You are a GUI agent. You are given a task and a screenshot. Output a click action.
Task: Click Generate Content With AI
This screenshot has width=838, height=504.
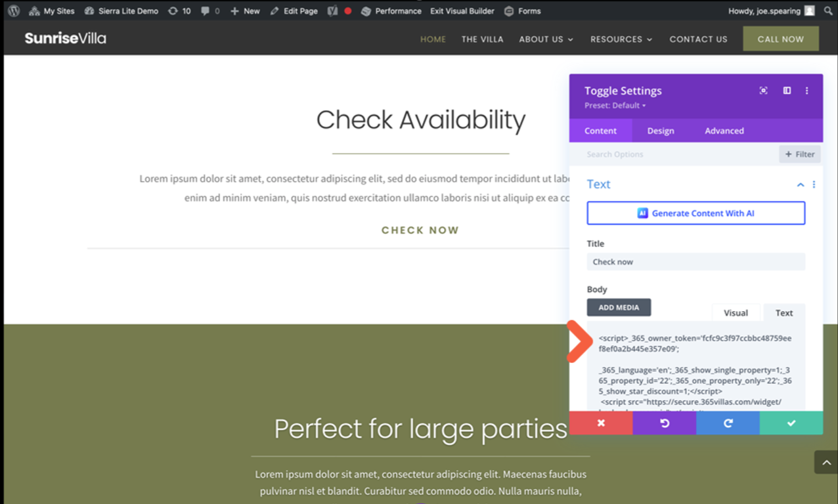tap(696, 213)
